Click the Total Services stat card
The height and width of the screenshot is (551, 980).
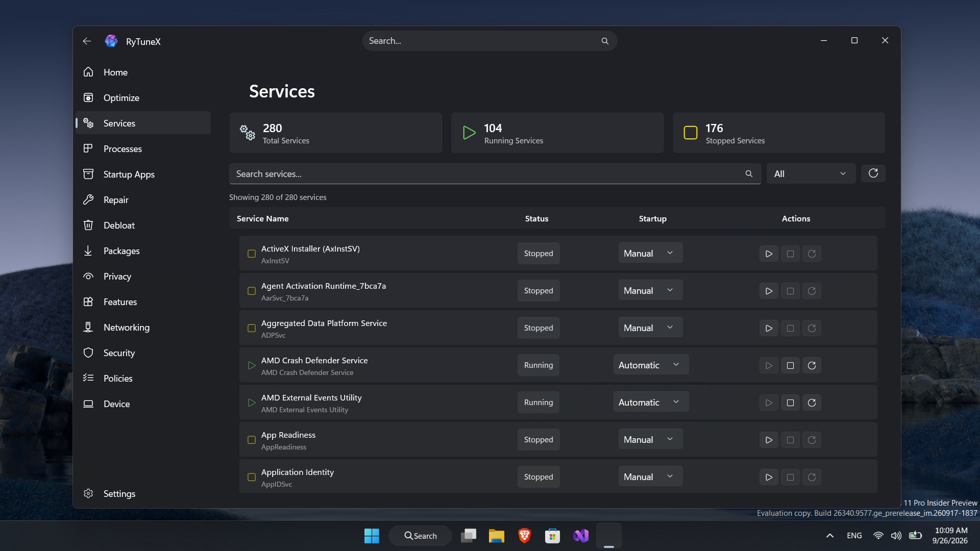click(336, 133)
